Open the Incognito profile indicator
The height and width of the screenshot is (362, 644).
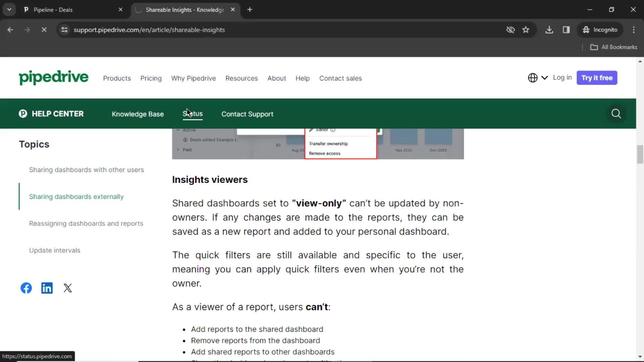point(600,30)
